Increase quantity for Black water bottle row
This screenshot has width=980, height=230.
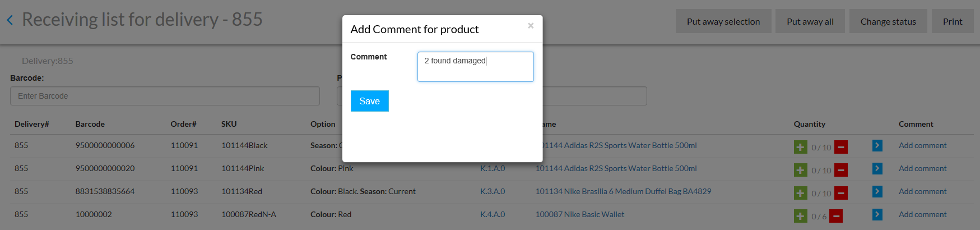tap(801, 147)
